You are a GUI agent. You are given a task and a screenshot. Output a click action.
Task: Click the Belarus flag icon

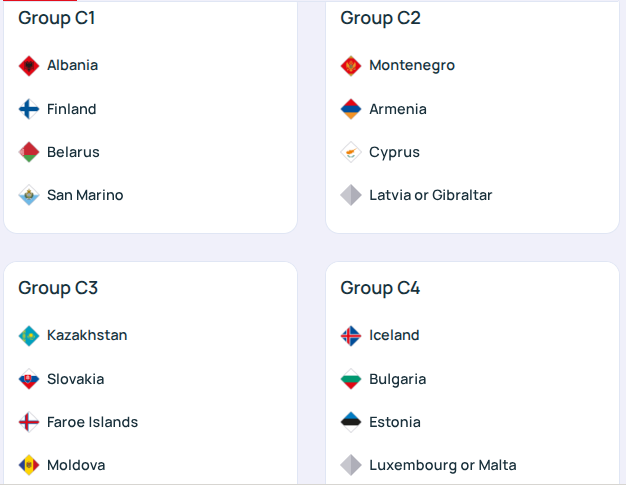coord(29,152)
